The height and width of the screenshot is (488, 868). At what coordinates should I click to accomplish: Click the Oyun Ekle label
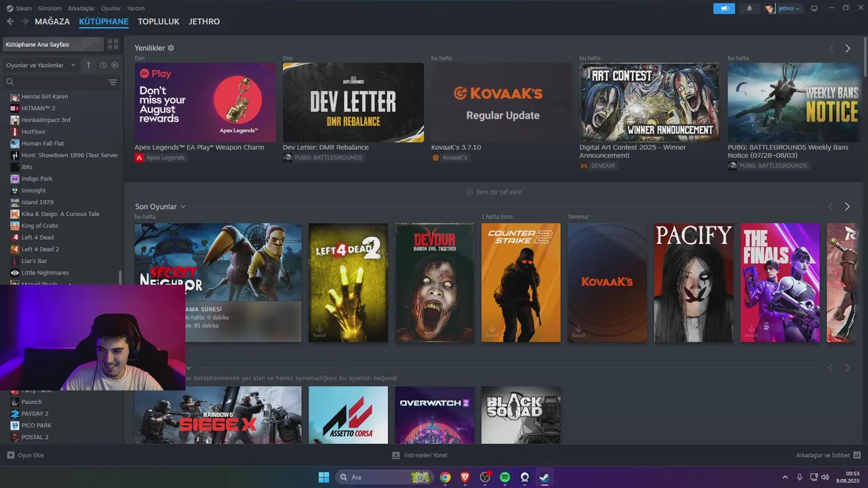pyautogui.click(x=31, y=455)
